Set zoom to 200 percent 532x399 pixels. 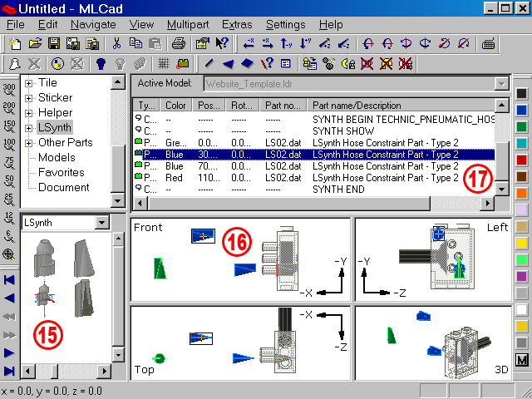[x=9, y=109]
